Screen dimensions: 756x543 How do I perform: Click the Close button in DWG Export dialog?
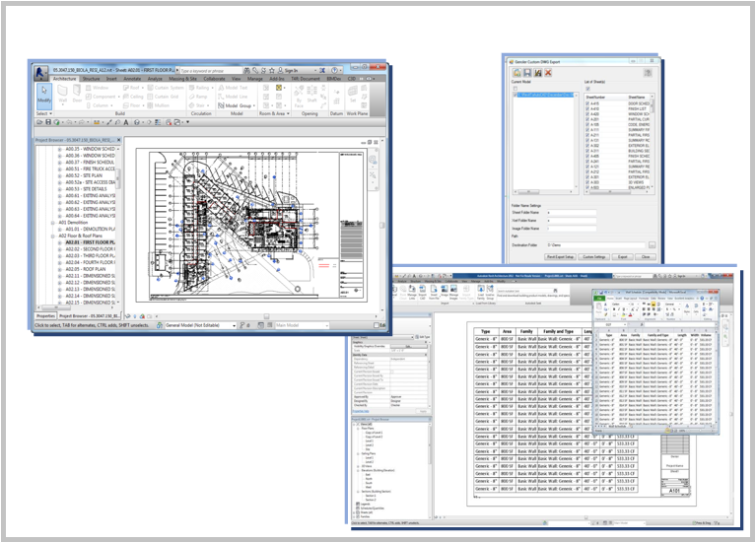click(646, 257)
